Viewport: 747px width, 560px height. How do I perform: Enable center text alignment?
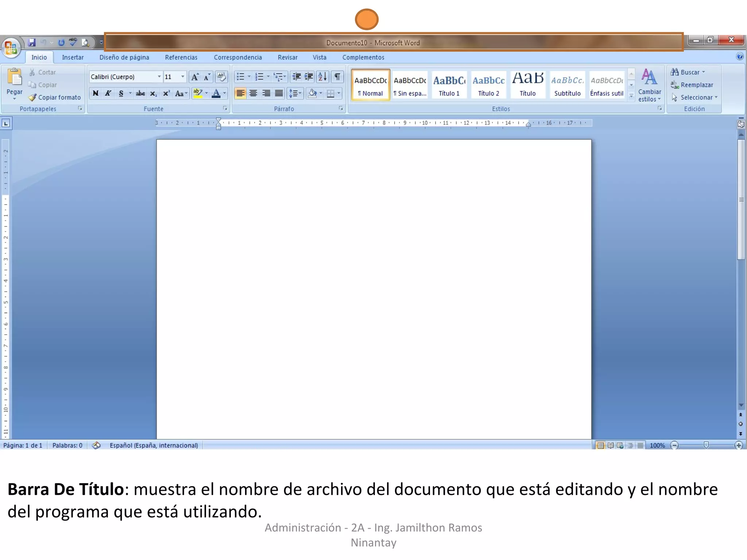tap(253, 93)
